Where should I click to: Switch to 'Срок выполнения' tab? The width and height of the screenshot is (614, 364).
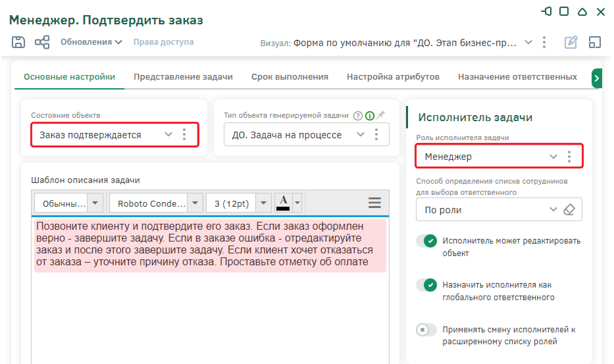tap(290, 77)
